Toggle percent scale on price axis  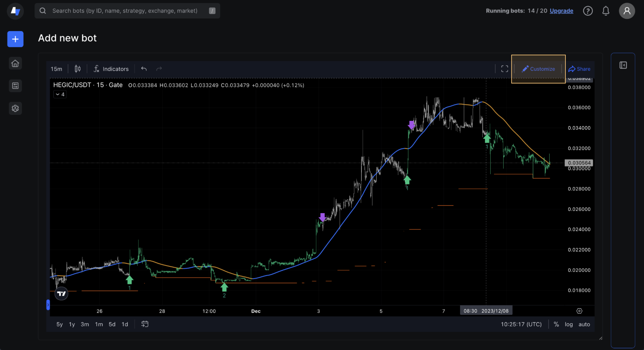(556, 324)
